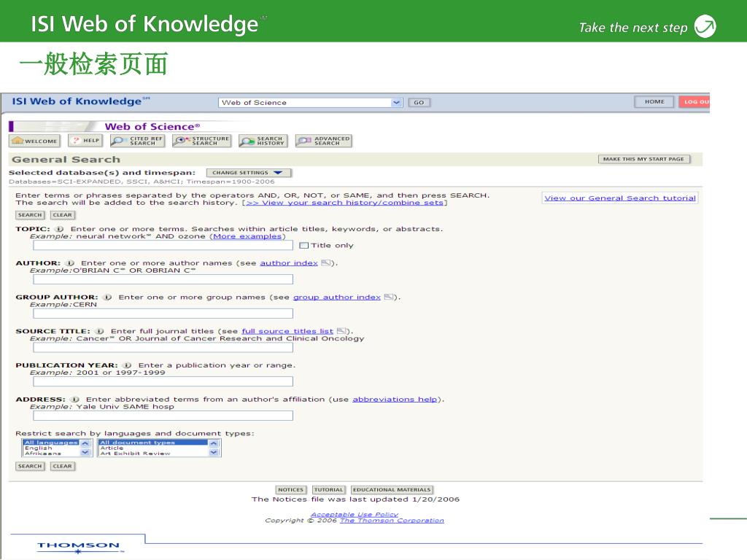Click the icon beside author index link
This screenshot has width=747, height=560.
pos(326,262)
